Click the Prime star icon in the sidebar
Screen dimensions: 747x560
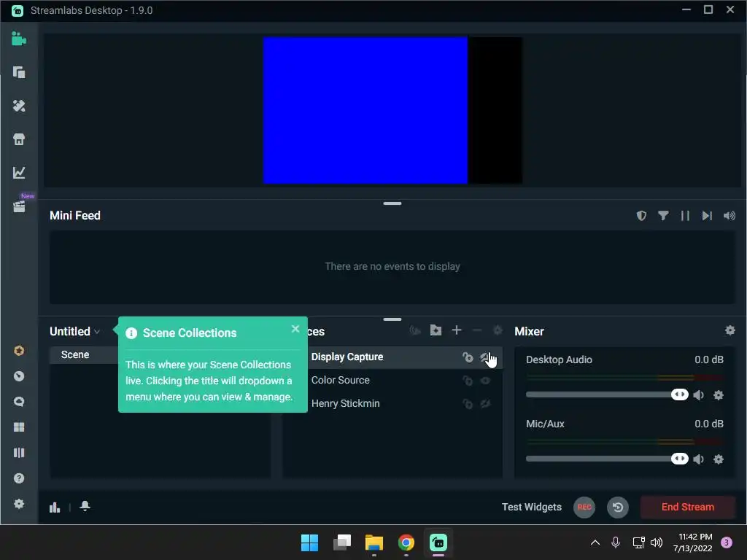19,351
